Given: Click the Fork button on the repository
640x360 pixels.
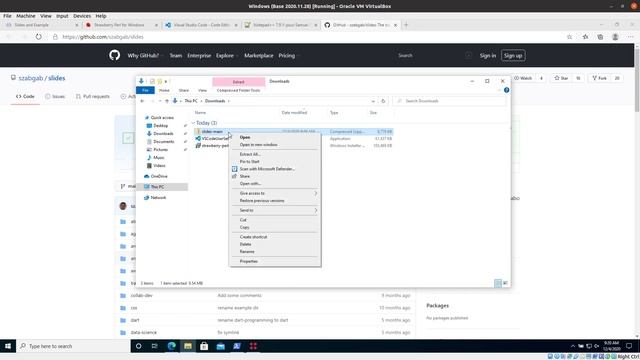Looking at the screenshot, I should (600, 78).
